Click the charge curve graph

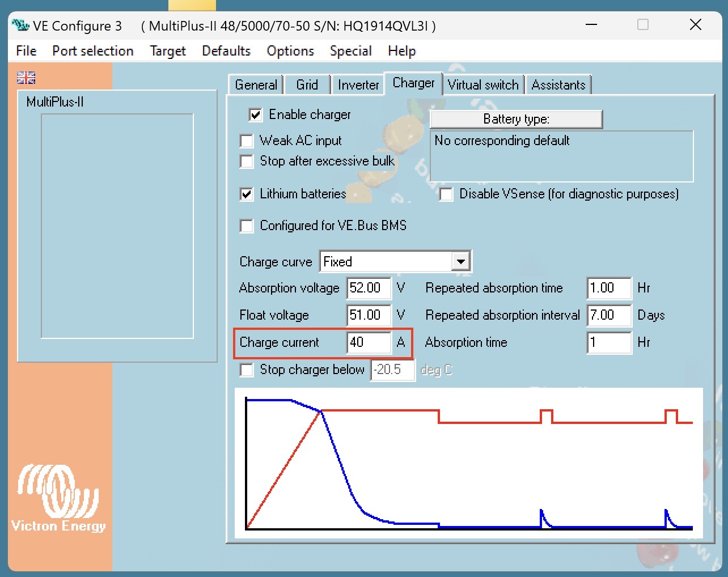coord(469,463)
